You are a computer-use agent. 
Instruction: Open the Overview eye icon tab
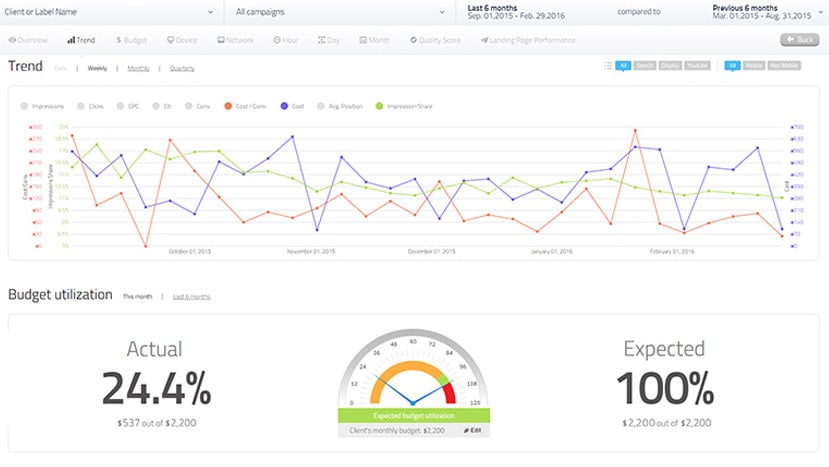pyautogui.click(x=28, y=40)
